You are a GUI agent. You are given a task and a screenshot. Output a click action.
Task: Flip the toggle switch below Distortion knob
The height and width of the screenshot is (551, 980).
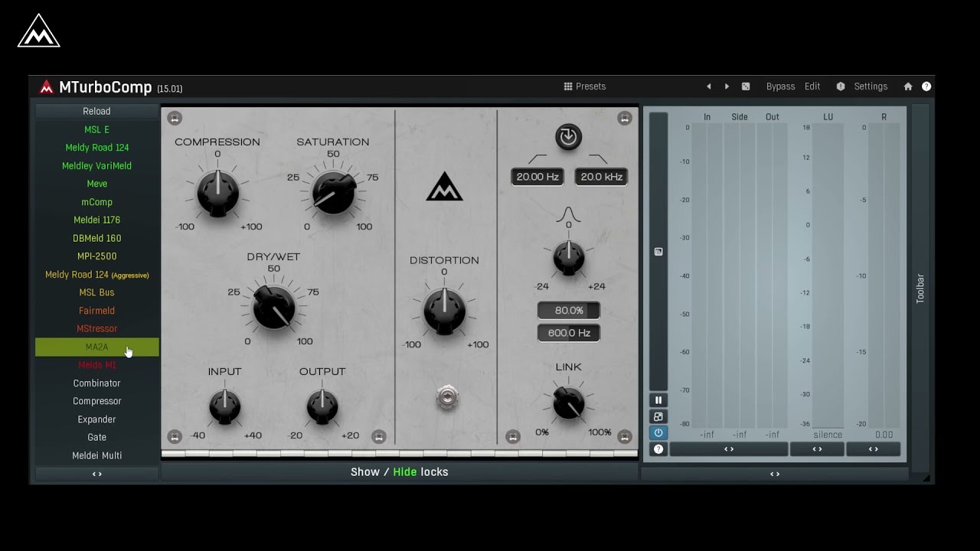click(x=447, y=398)
